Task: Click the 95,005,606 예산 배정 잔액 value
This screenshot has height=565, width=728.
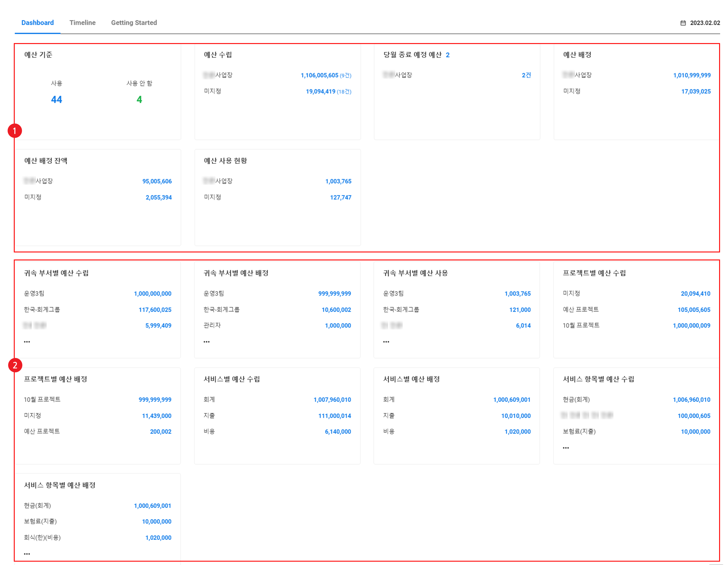Action: [157, 181]
